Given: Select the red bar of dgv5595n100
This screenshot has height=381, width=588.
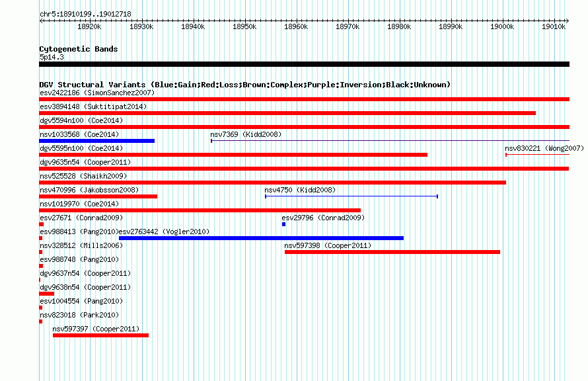Looking at the screenshot, I should pyautogui.click(x=233, y=155).
